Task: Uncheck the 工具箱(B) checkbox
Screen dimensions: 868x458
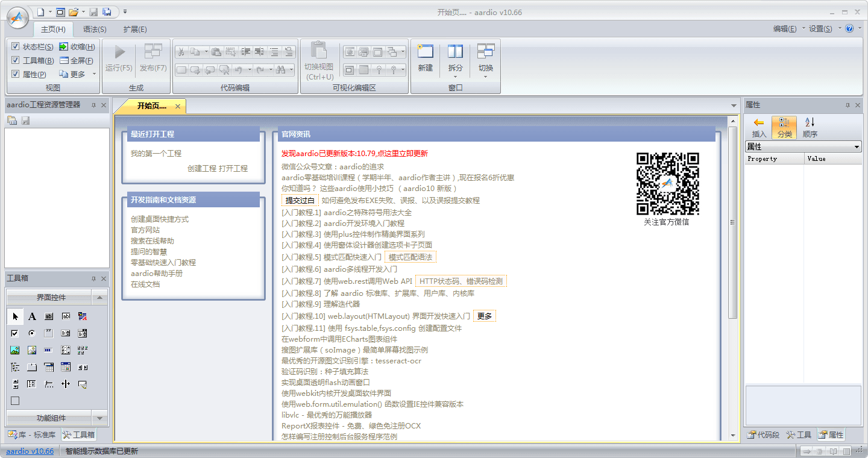Action: 16,60
